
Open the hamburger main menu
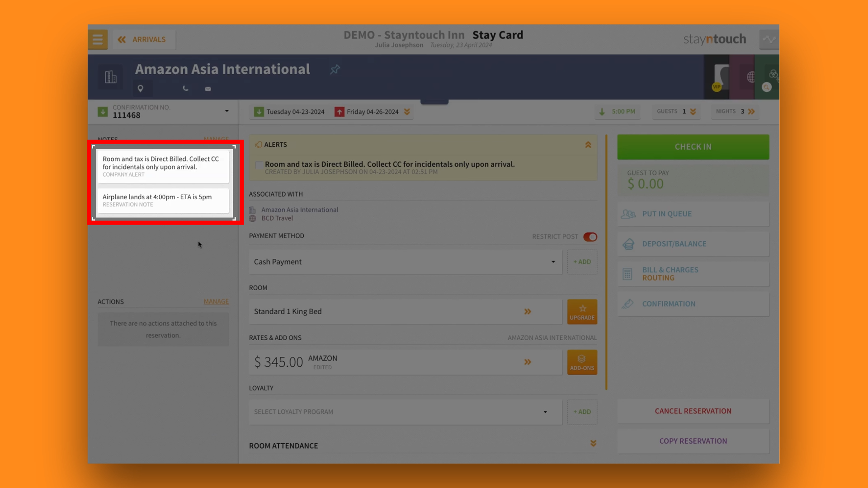[98, 40]
